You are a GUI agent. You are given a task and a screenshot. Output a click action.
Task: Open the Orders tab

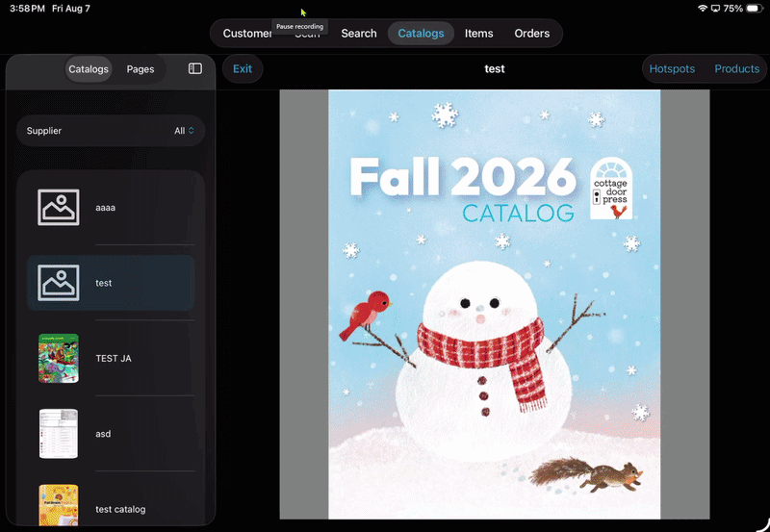(532, 34)
